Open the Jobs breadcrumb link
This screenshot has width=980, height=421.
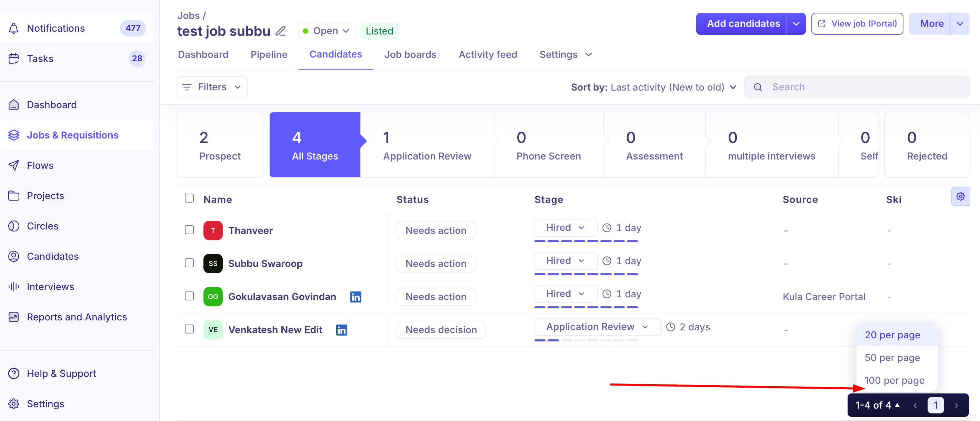pos(188,16)
